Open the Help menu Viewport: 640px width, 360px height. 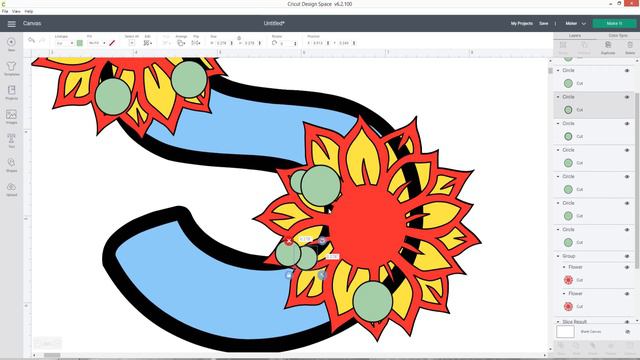click(x=29, y=11)
